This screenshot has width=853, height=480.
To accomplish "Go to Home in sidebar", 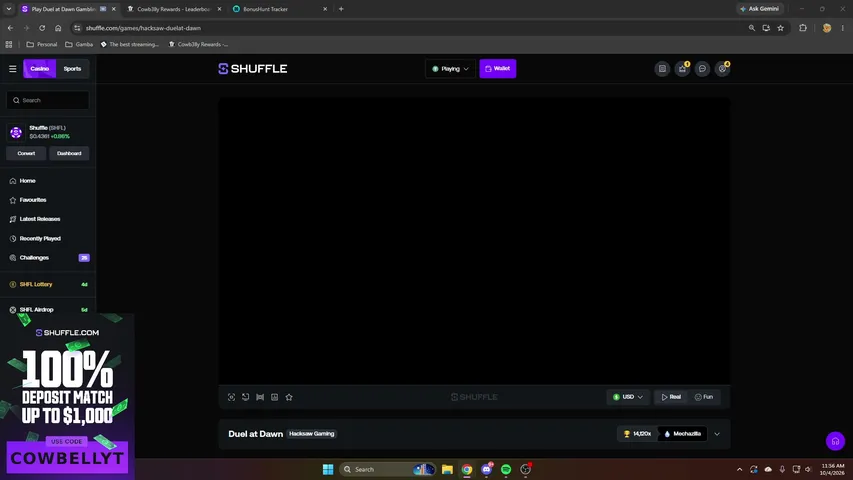I will pos(27,181).
